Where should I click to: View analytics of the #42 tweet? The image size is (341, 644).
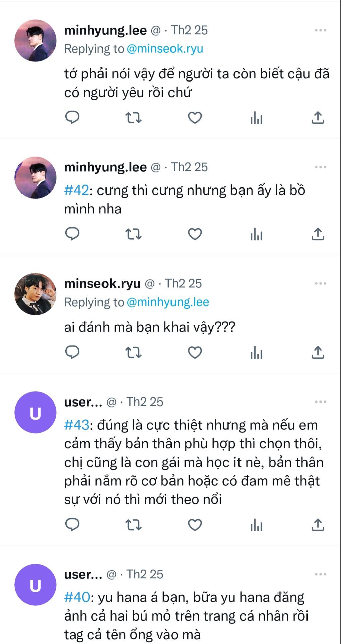256,234
